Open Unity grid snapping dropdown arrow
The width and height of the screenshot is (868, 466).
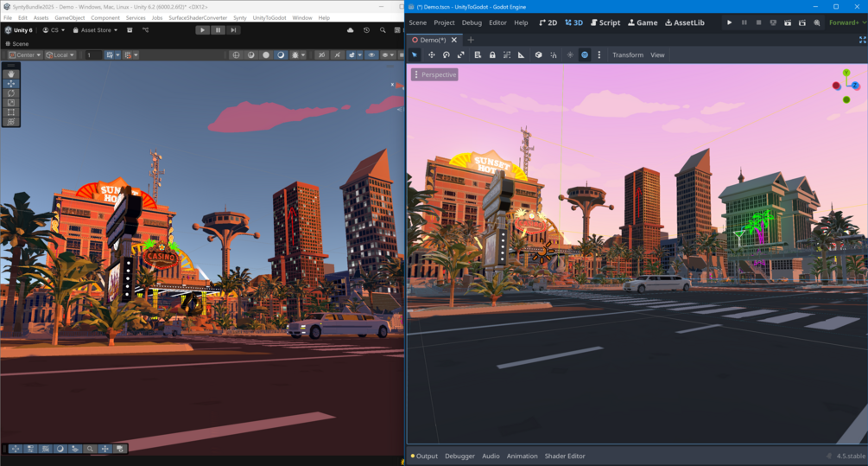(118, 54)
